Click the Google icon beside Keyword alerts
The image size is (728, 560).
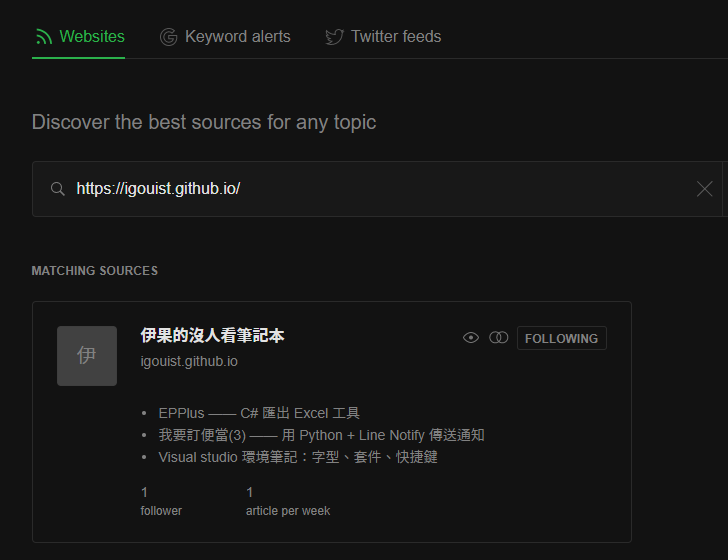(x=169, y=37)
